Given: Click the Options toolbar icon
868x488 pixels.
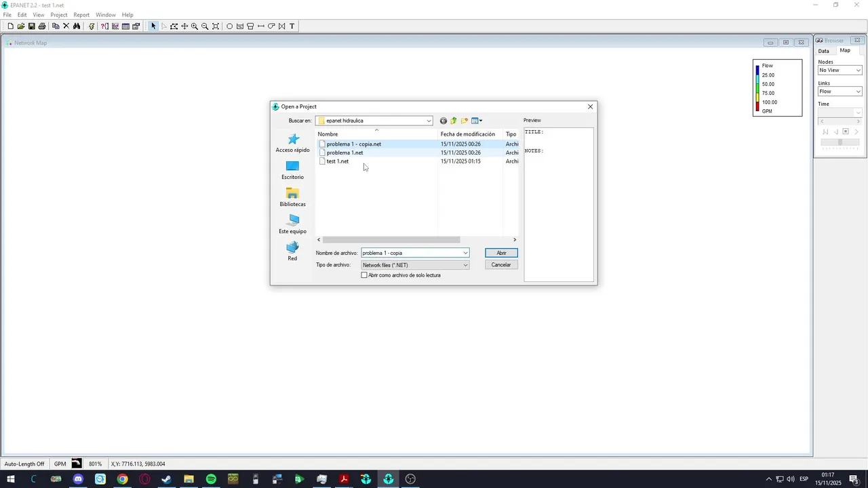Looking at the screenshot, I should (x=136, y=26).
